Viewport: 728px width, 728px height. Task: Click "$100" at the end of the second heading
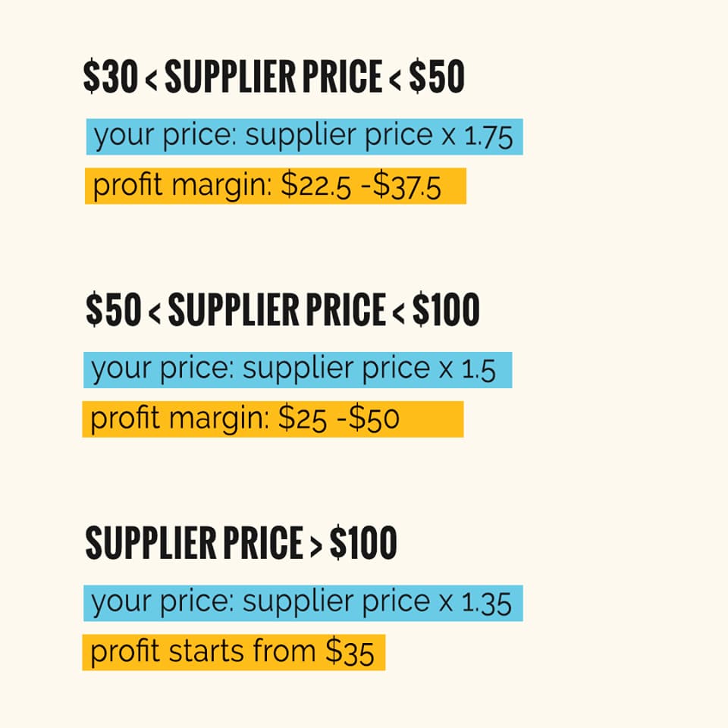tap(446, 309)
